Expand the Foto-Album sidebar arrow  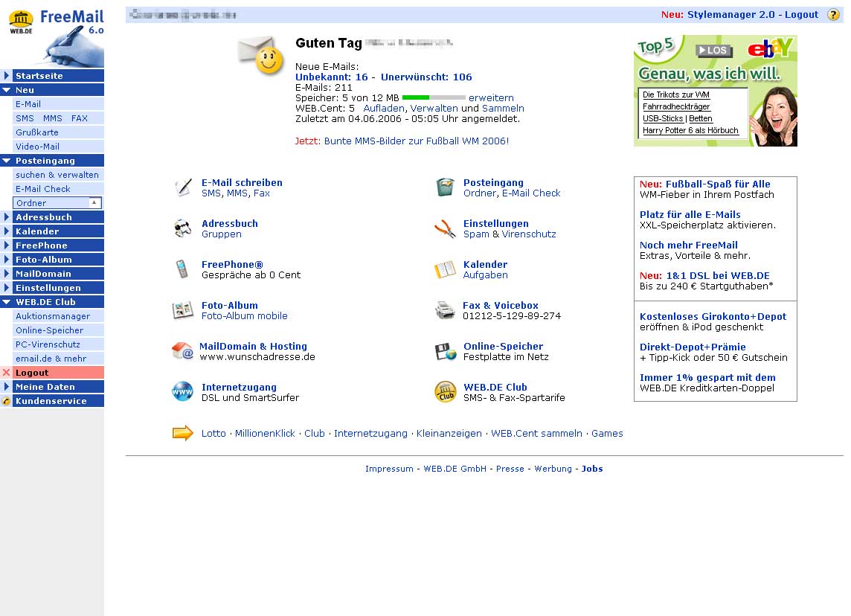pos(7,260)
